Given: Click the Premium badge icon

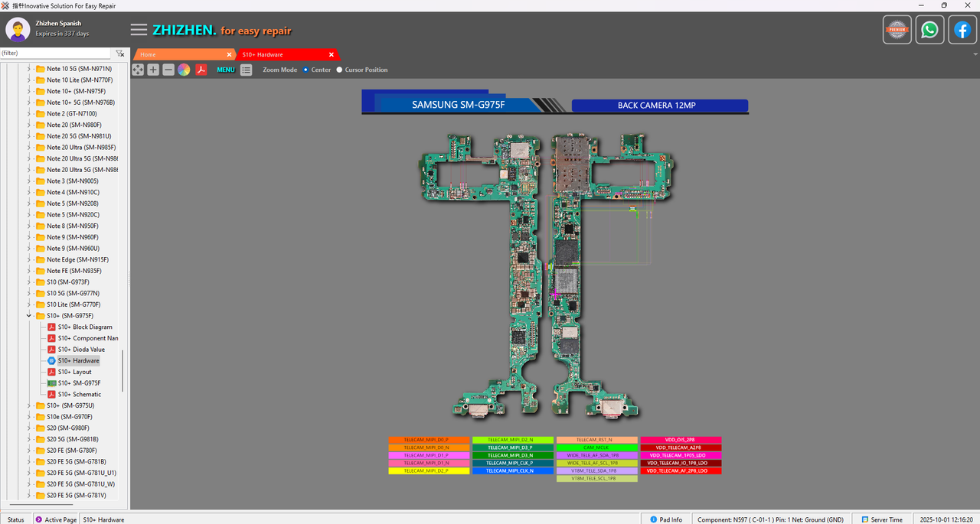Looking at the screenshot, I should point(897,30).
